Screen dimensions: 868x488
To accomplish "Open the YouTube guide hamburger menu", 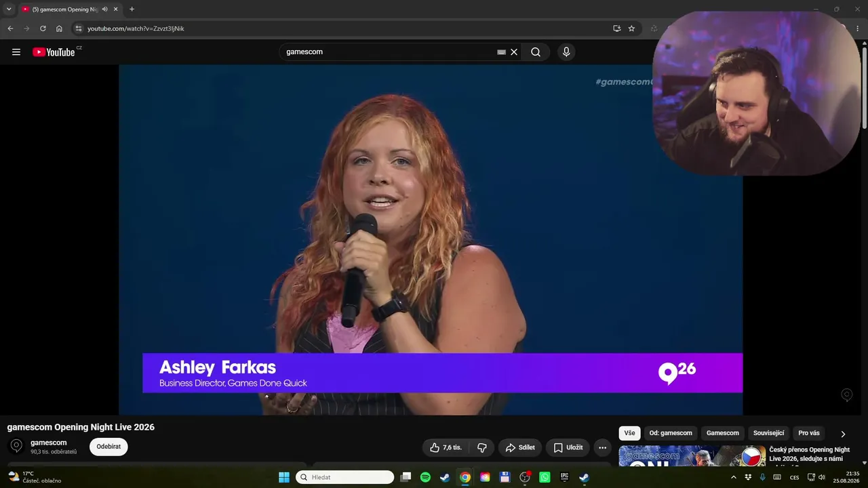I will click(x=16, y=52).
